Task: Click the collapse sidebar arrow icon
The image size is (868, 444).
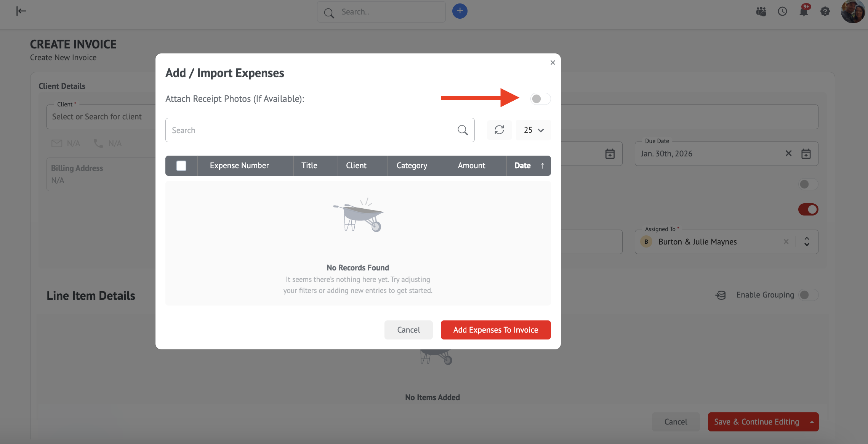Action: tap(21, 11)
